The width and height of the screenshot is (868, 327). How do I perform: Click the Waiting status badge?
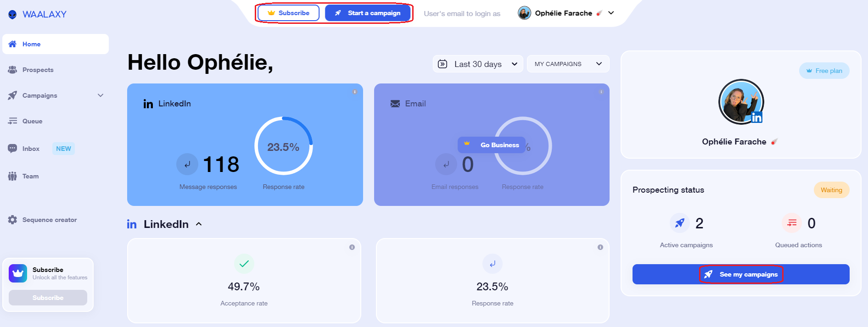click(x=832, y=190)
